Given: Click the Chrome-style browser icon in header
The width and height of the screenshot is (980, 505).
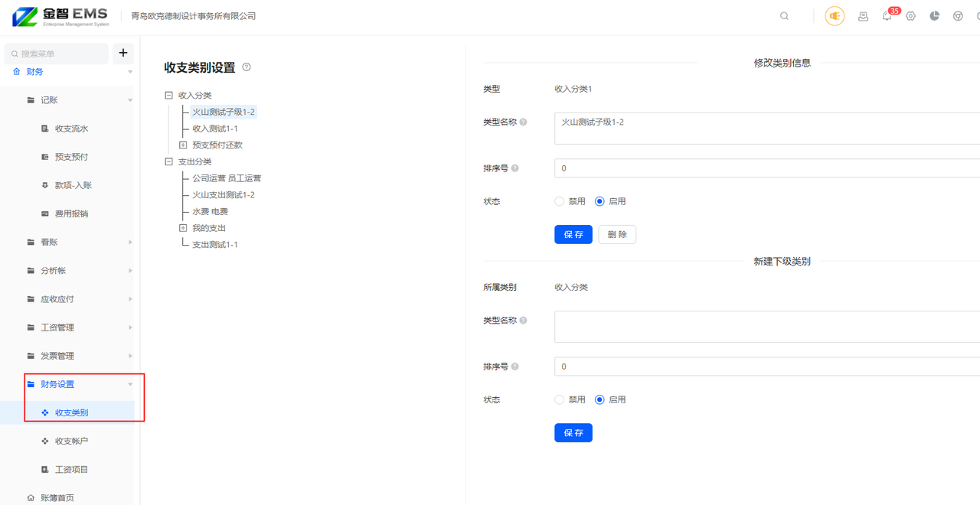Looking at the screenshot, I should (958, 16).
